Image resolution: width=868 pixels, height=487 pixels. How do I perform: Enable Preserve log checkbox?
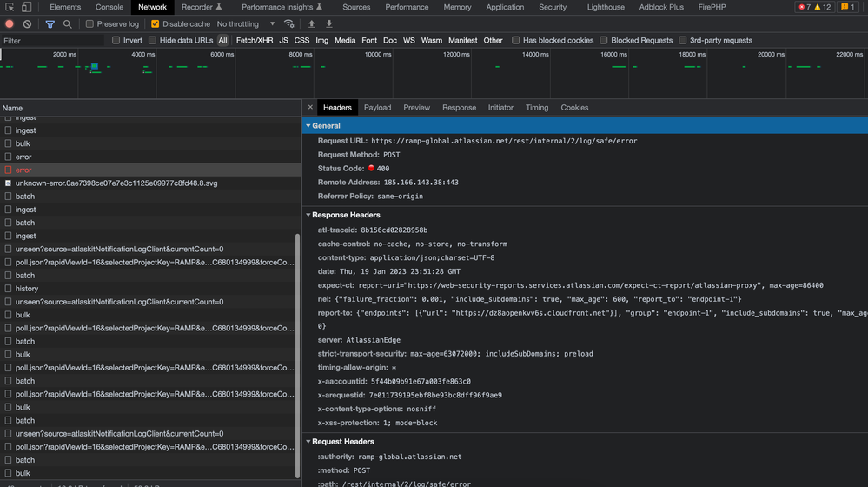point(89,23)
